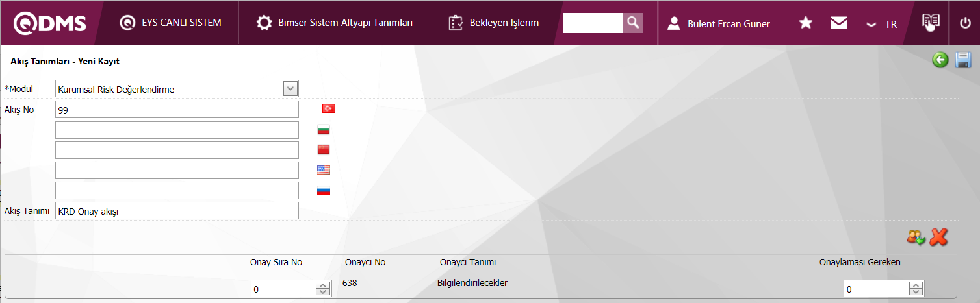The image size is (980, 303).
Task: Click the Bulgarian language text field
Action: 177,130
